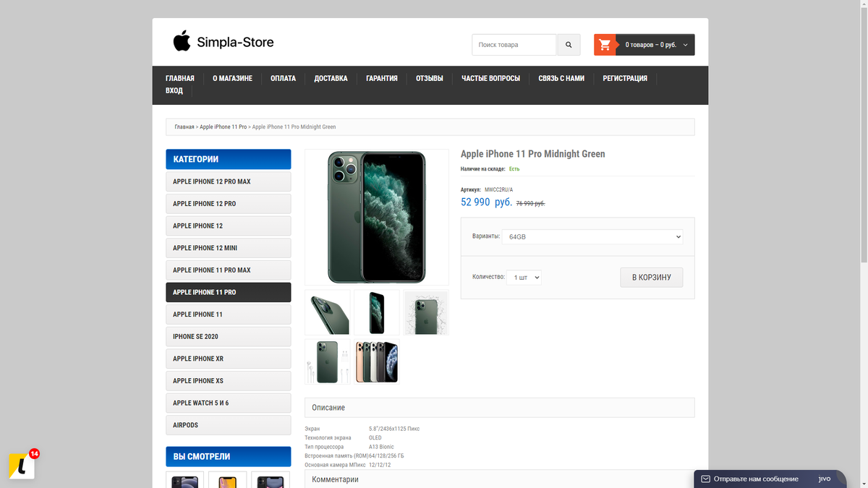This screenshot has height=488, width=868.
Task: Select category APPLE IPHONE 12 PRO MAX
Action: tap(228, 181)
